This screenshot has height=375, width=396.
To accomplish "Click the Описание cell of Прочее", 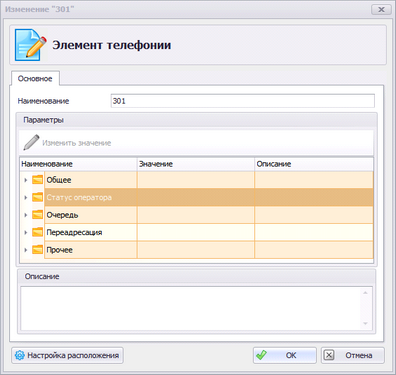I will [x=314, y=250].
